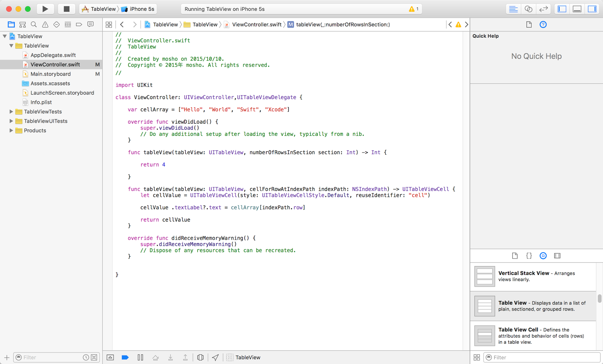Select Table View library object
Image resolution: width=603 pixels, height=364 pixels.
tap(533, 306)
